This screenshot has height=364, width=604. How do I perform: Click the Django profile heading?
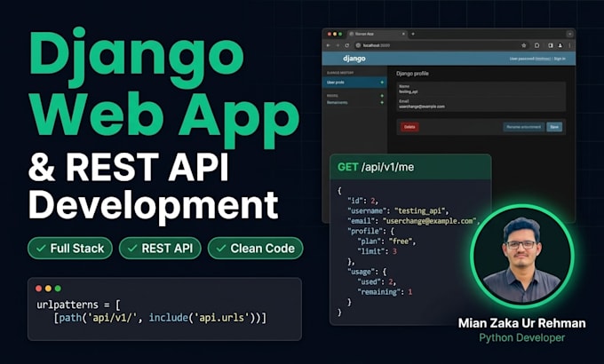pos(412,74)
